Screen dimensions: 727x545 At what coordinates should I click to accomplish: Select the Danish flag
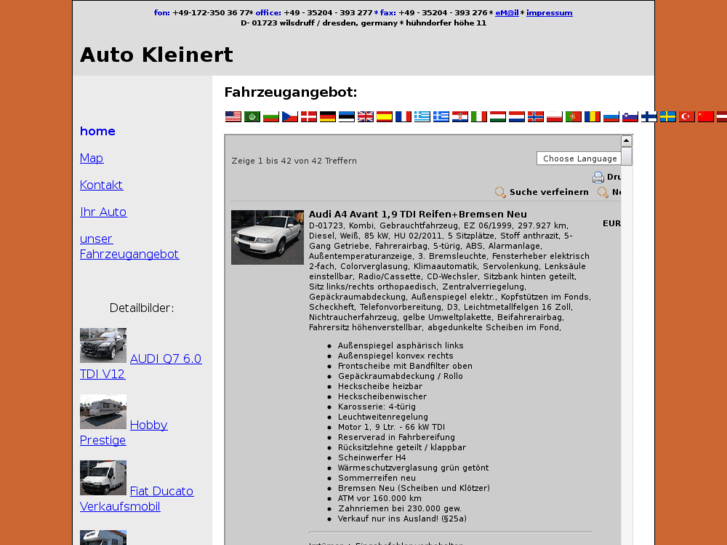309,116
